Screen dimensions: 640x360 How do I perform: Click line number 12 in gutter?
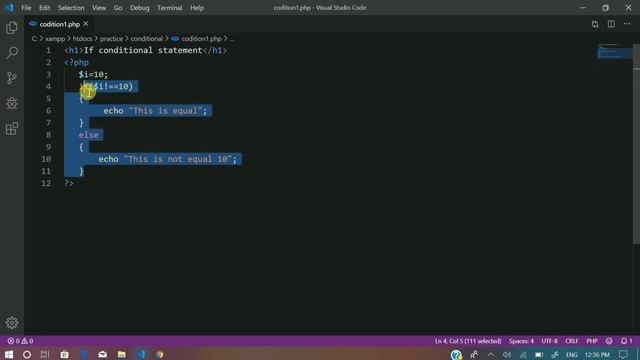pyautogui.click(x=46, y=183)
